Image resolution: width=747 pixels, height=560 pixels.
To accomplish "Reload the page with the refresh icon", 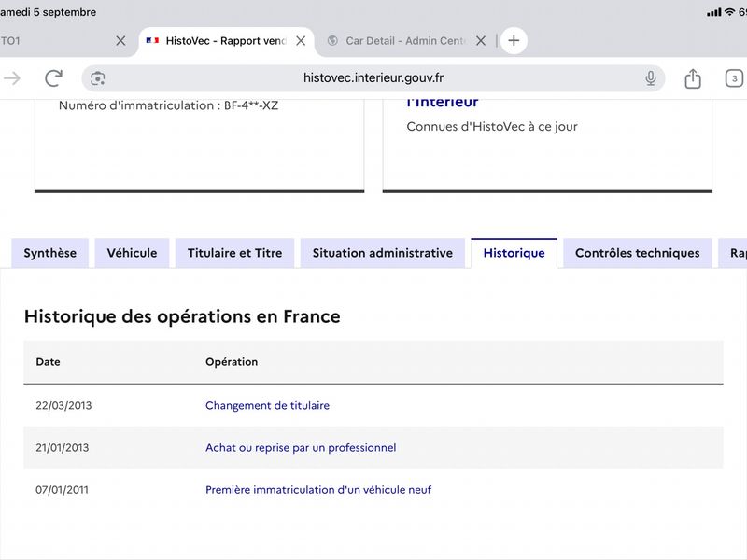I will (x=53, y=78).
